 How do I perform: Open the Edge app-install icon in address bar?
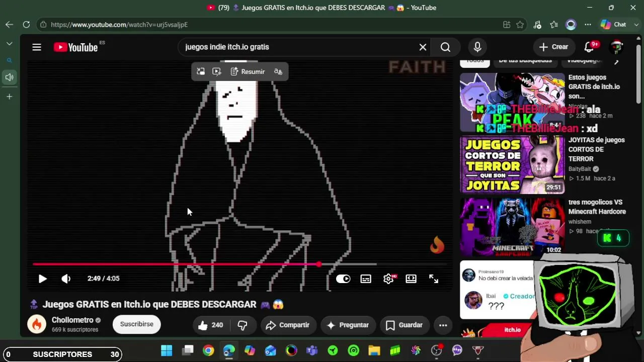coord(507,25)
